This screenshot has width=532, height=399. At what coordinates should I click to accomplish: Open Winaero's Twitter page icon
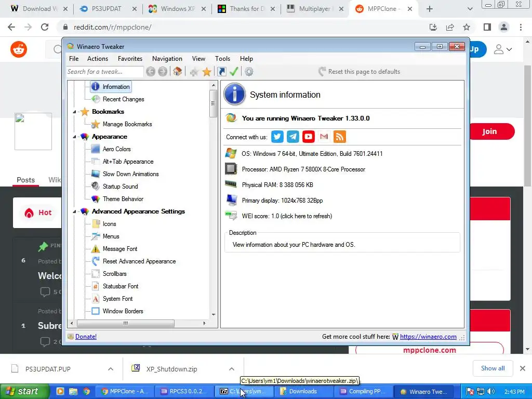tap(277, 137)
